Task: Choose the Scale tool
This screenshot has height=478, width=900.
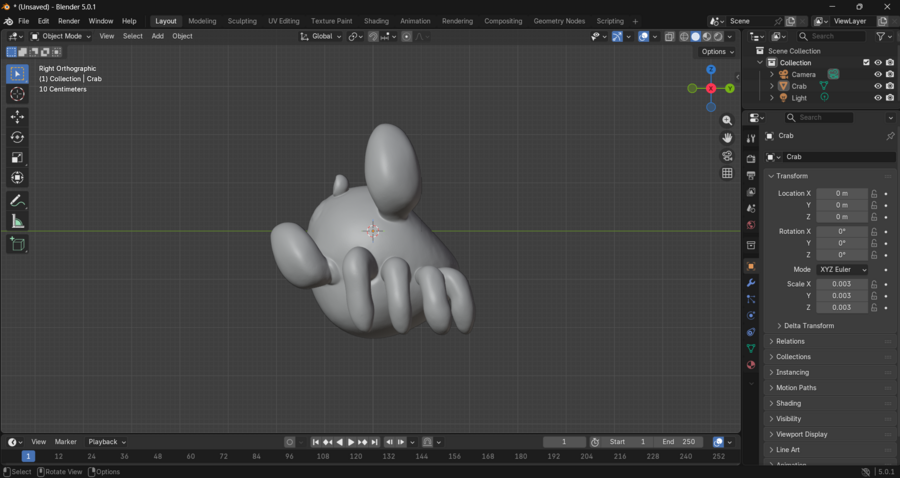Action: (17, 157)
